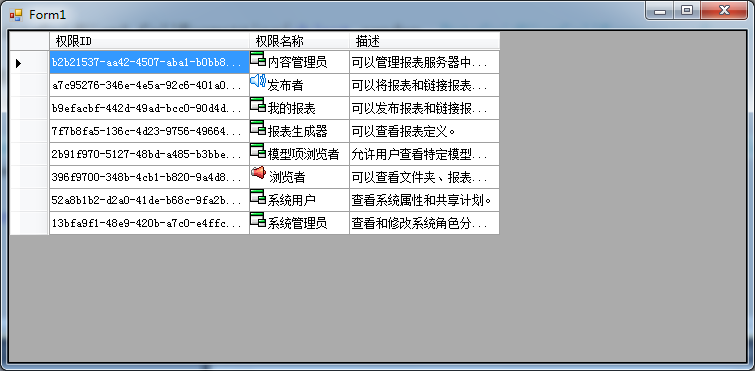Select description cell 查看系统属性和共享计划。
This screenshot has width=755, height=371.
[x=425, y=201]
